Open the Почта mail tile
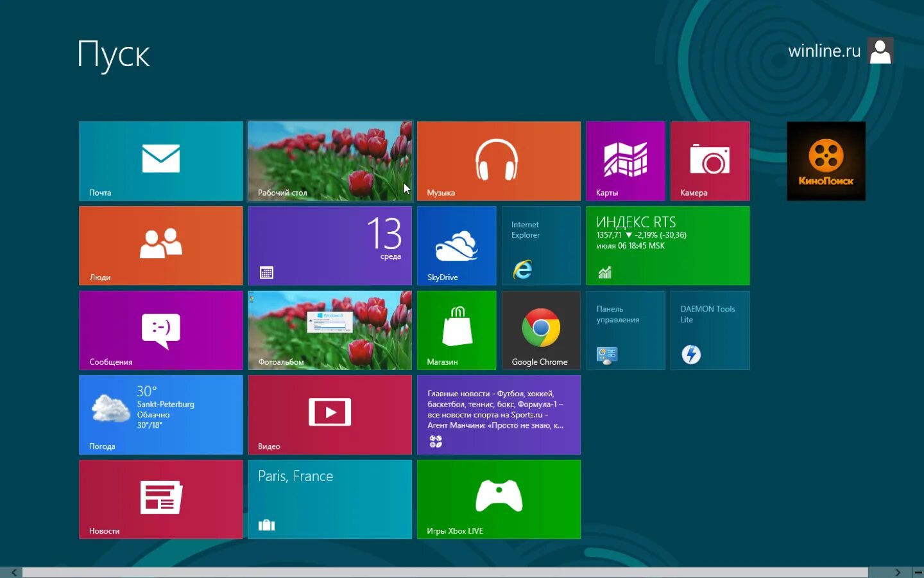Viewport: 924px width, 578px height. (161, 161)
